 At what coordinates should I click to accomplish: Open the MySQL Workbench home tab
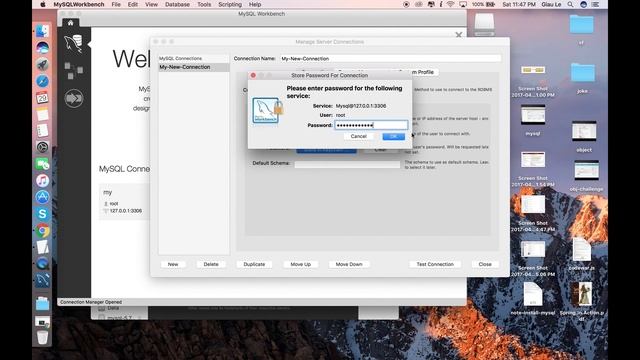click(x=71, y=23)
